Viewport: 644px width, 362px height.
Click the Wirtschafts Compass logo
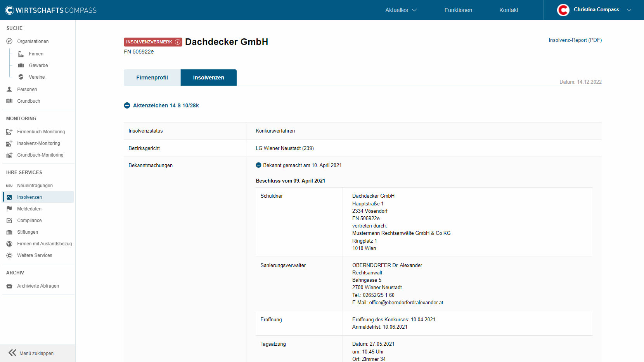pyautogui.click(x=51, y=10)
